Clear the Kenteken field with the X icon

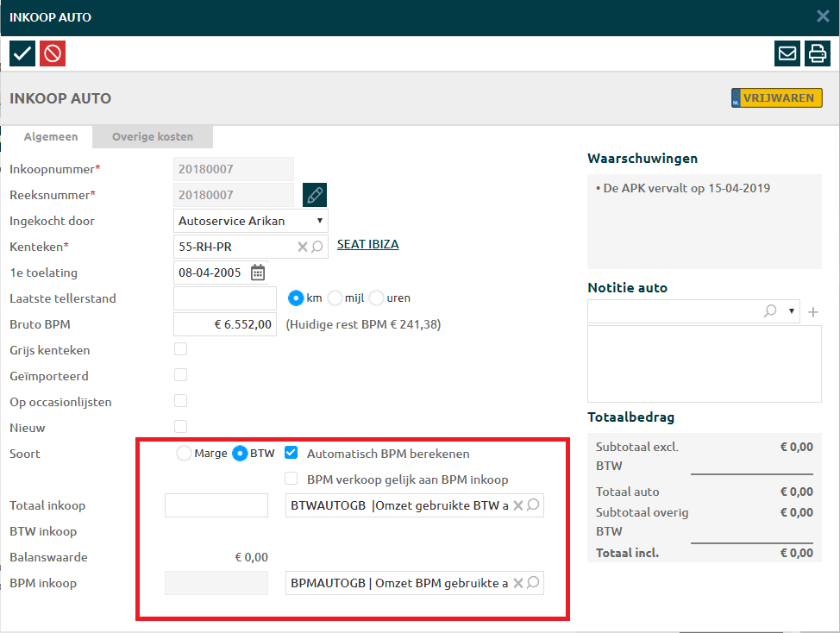(x=303, y=247)
